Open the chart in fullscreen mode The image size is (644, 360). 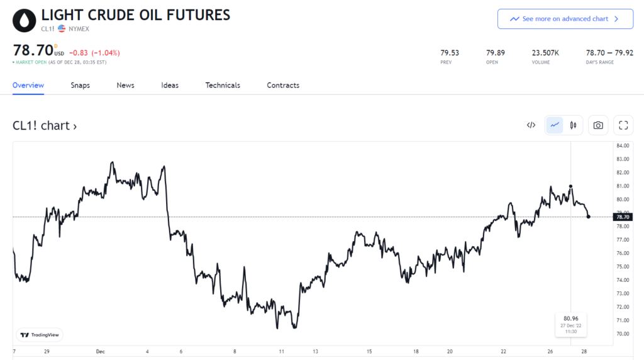pyautogui.click(x=623, y=125)
